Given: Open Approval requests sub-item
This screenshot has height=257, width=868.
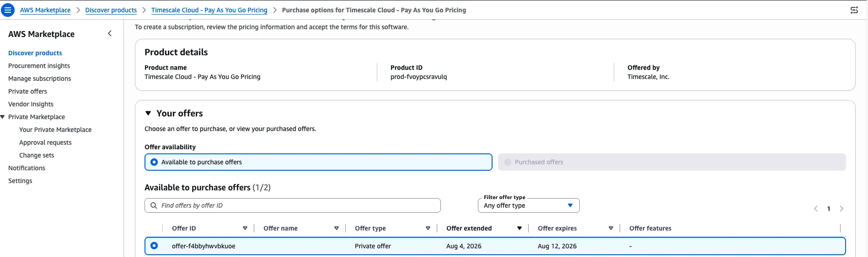Looking at the screenshot, I should pos(45,142).
